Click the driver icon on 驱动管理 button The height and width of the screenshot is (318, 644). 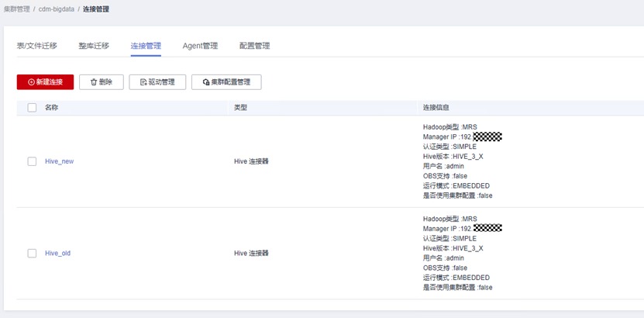(143, 82)
